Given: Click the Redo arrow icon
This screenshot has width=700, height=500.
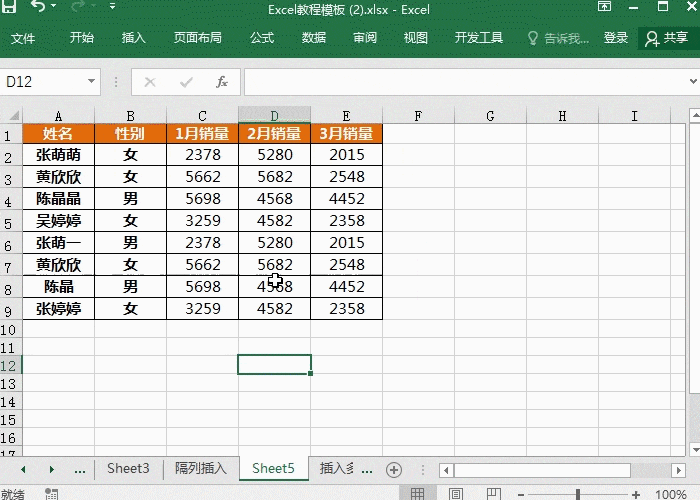Looking at the screenshot, I should click(79, 6).
